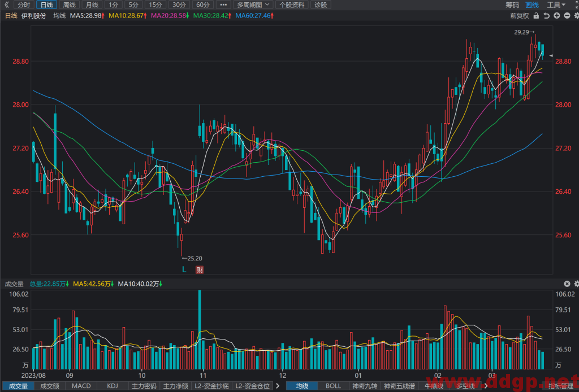Switch to 月线 monthly chart
This screenshot has height=392, width=579.
(92, 5)
